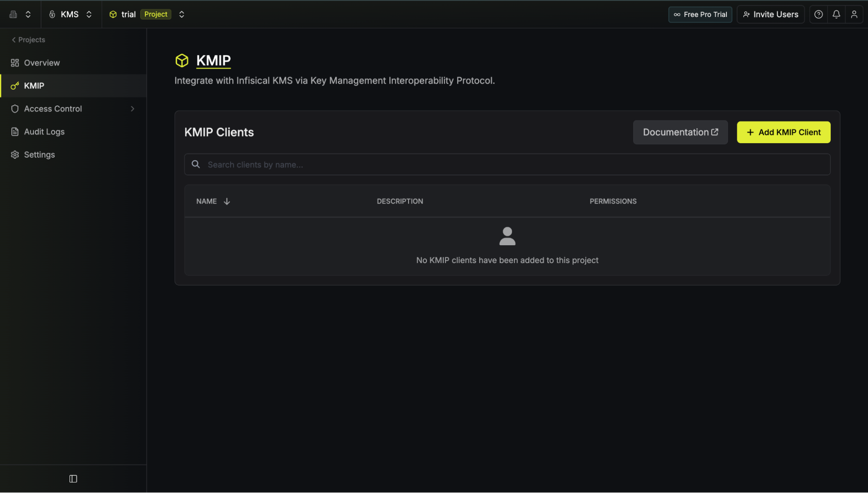Open Settings in the sidebar
The width and height of the screenshot is (868, 493).
pyautogui.click(x=73, y=155)
